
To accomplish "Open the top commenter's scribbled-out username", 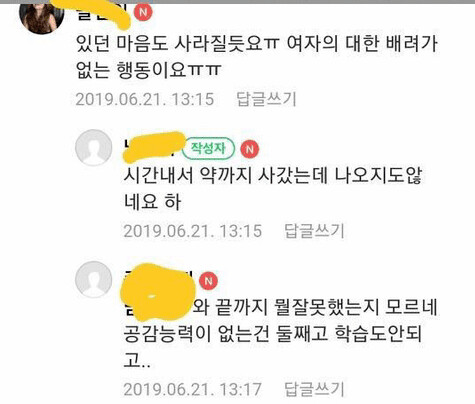I will click(x=103, y=13).
